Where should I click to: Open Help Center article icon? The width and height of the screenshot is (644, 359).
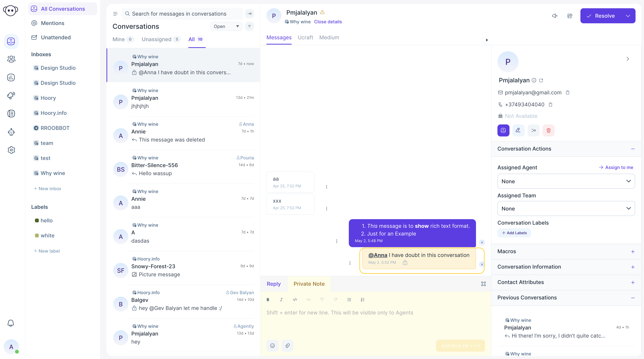[x=11, y=114]
